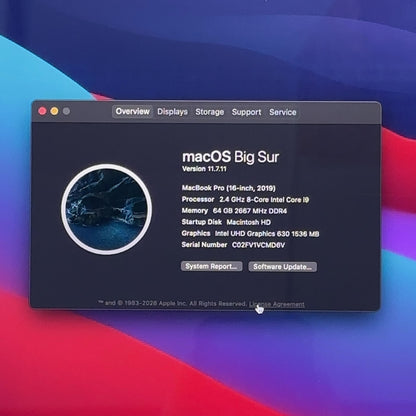Go to the Support tab

(x=246, y=112)
